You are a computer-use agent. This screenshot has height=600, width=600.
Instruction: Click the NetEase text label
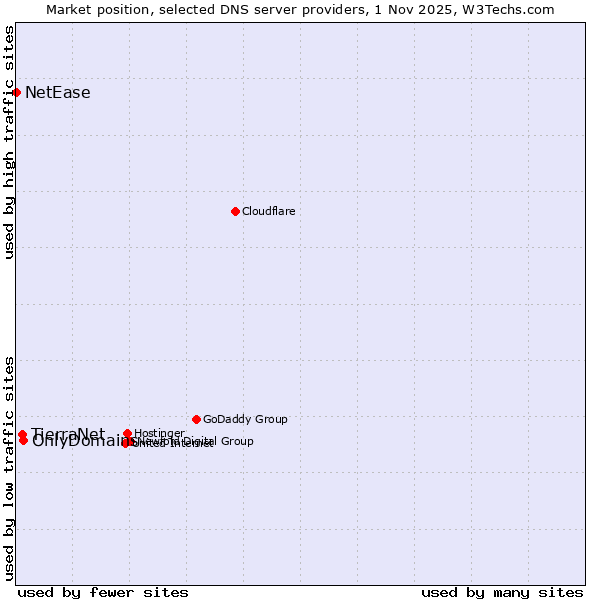(x=57, y=93)
